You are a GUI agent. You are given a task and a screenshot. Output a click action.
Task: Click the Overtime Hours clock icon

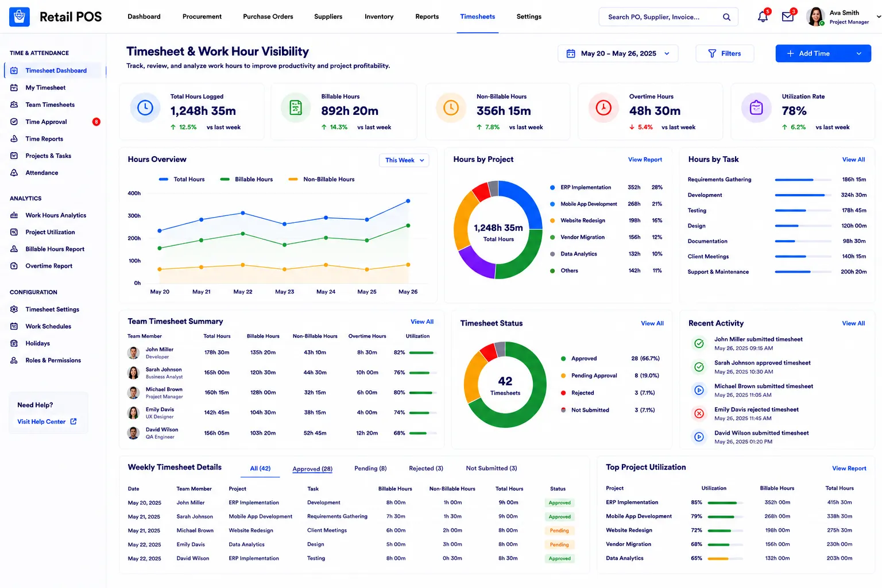(x=604, y=108)
